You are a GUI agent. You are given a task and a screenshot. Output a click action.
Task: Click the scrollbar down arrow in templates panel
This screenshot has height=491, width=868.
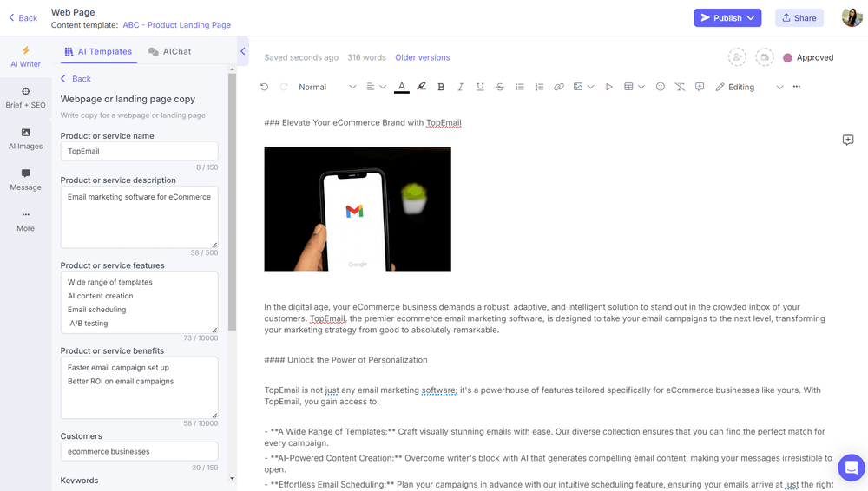coord(232,478)
